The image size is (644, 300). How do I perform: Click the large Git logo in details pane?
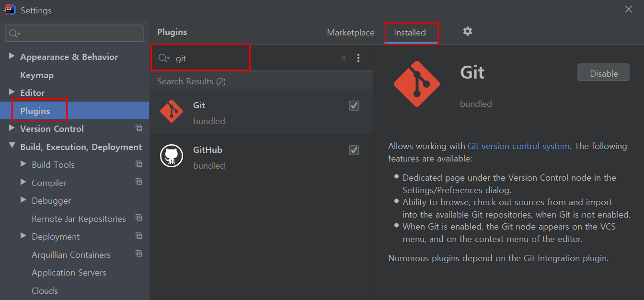point(417,84)
